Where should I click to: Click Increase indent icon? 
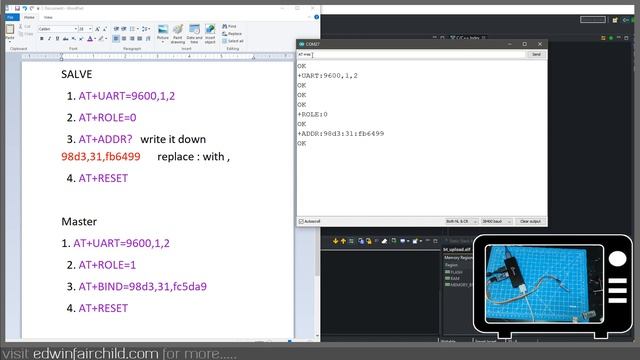click(124, 29)
